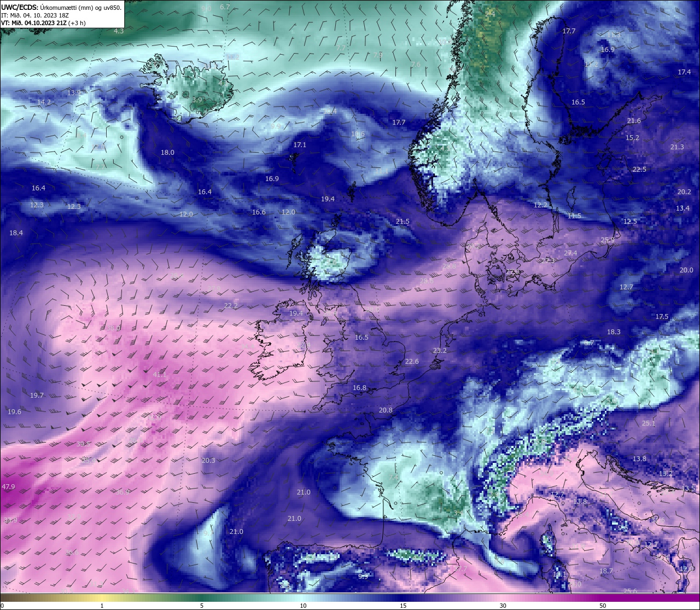The image size is (700, 610).
Task: Click the map value 20.3
Action: [208, 460]
